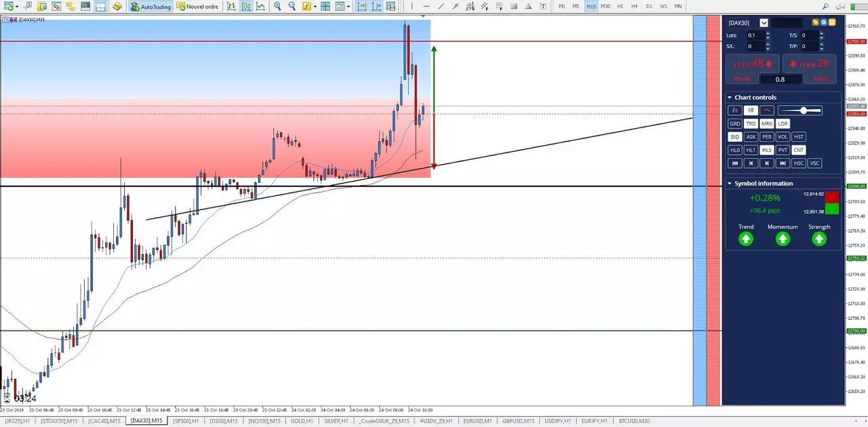Select the M30 timeframe

point(605,6)
